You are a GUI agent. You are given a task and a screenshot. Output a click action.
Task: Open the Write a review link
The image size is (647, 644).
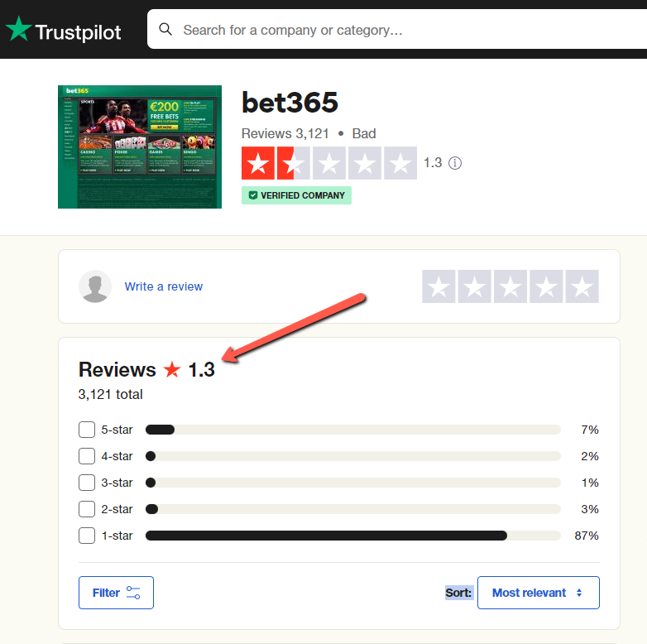pyautogui.click(x=164, y=286)
